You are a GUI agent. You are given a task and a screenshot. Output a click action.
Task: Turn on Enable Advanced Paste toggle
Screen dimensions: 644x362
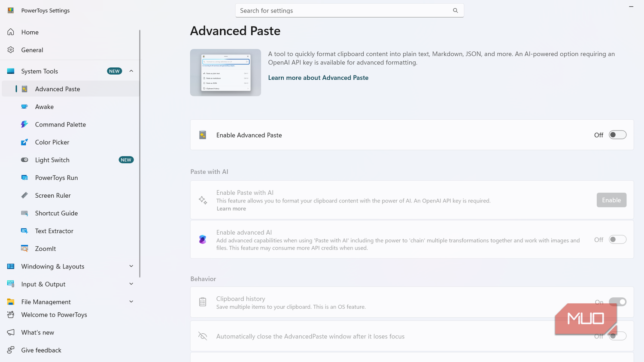click(617, 135)
